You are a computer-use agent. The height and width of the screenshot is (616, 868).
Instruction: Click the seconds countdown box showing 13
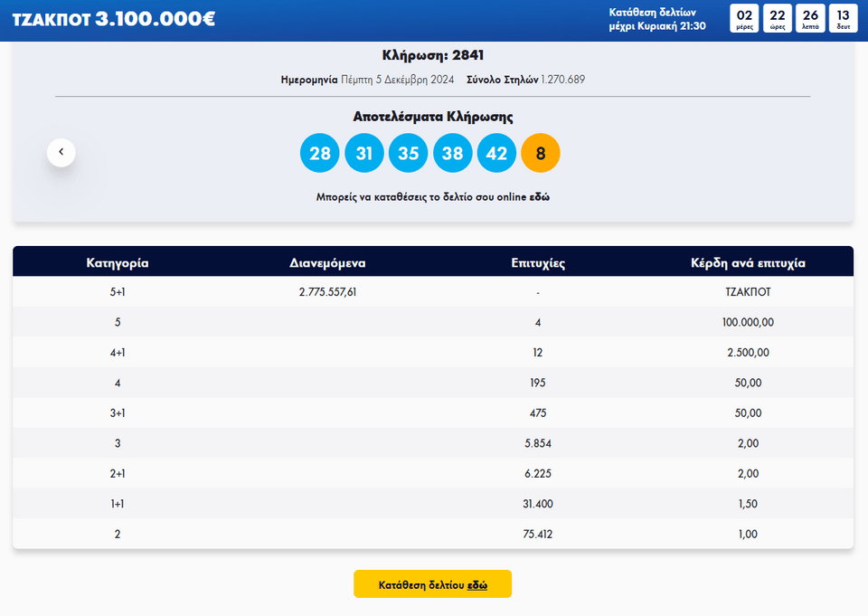843,18
